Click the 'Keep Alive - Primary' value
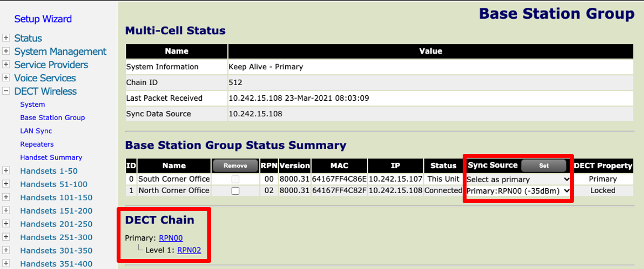The height and width of the screenshot is (269, 644). [265, 66]
